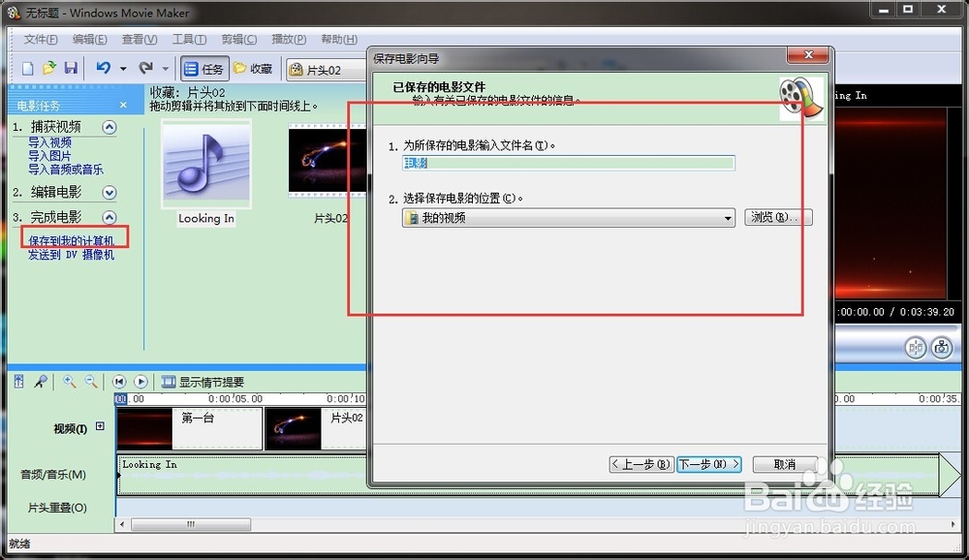969x560 pixels.
Task: Click the 音频/音乐 track label
Action: (x=53, y=475)
